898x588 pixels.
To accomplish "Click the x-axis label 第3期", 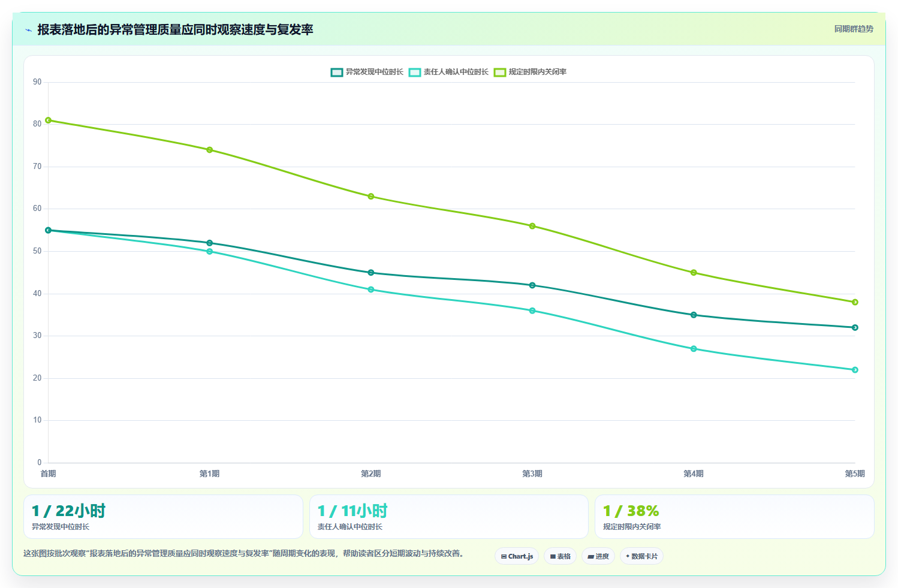I will (532, 474).
